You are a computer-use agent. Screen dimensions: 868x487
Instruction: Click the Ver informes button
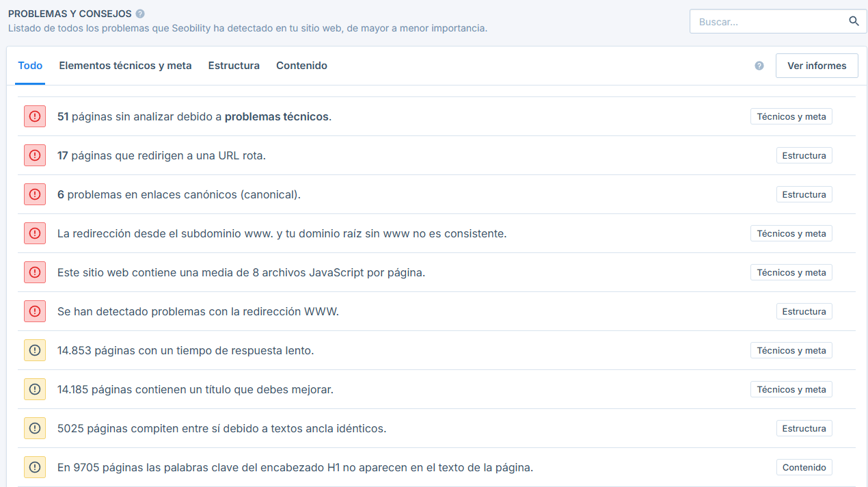(817, 66)
